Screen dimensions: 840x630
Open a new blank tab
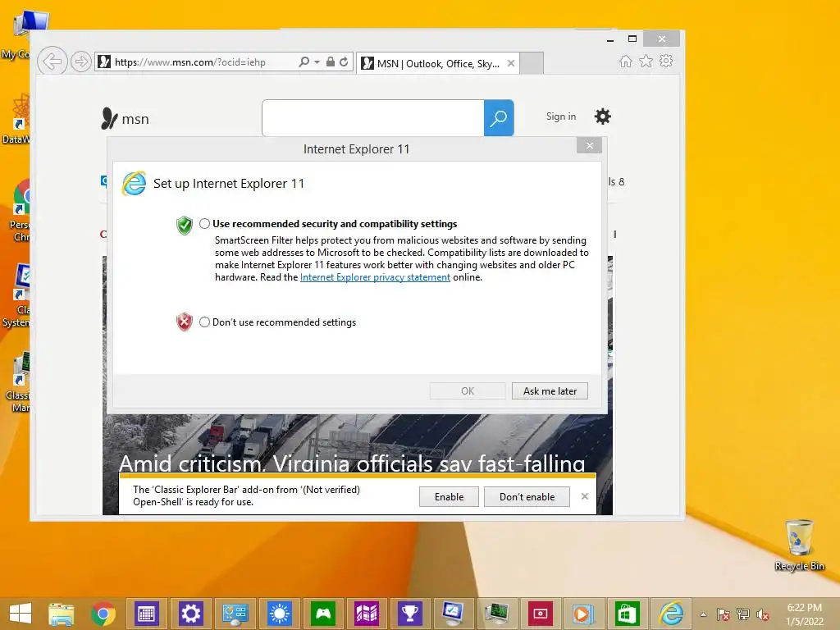[532, 63]
